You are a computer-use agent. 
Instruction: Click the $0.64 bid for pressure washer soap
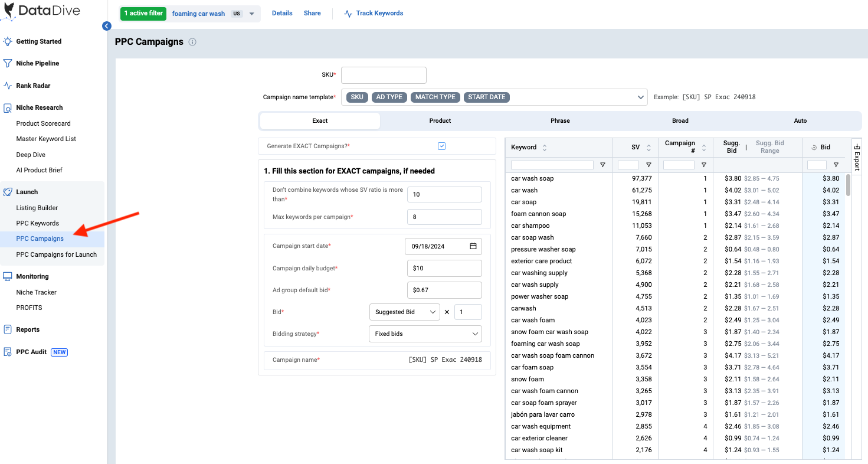[x=831, y=249]
